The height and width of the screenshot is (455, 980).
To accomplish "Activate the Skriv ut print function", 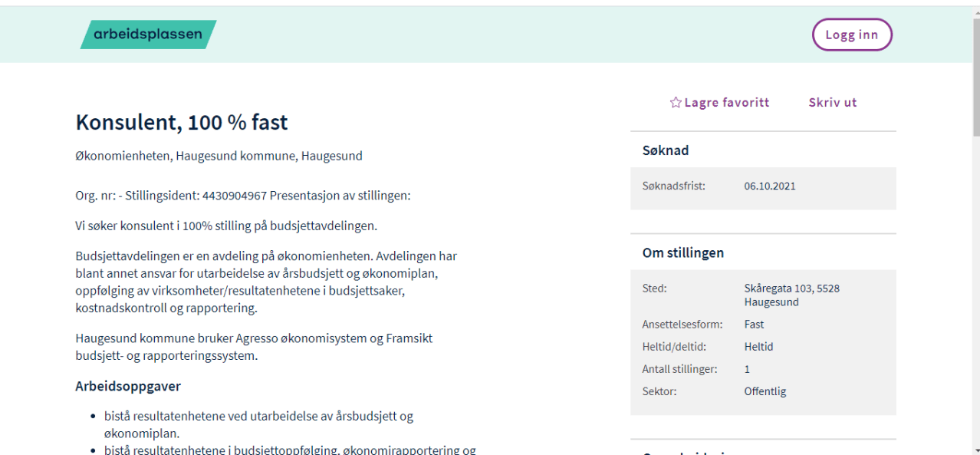I will pos(833,102).
